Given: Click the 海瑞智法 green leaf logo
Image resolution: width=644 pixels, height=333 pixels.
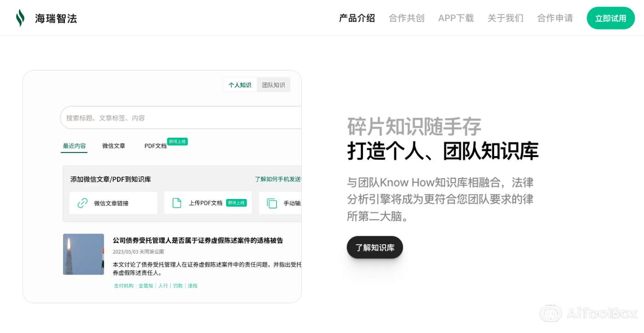Looking at the screenshot, I should pos(20,18).
